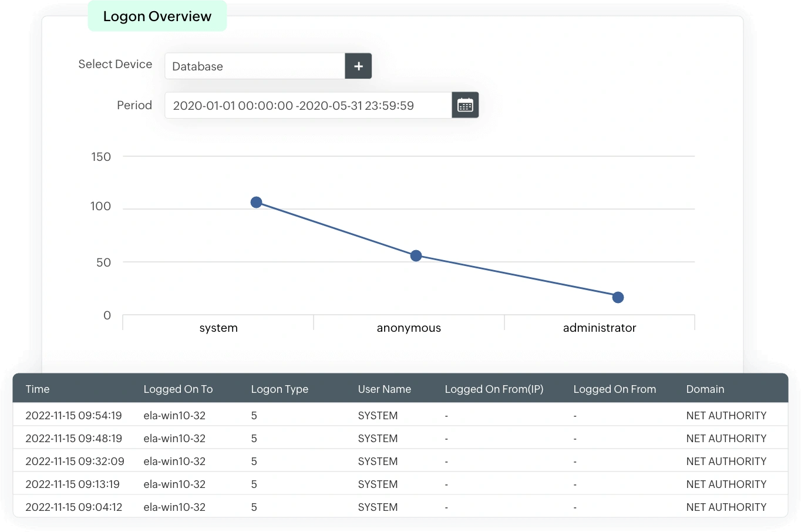801x532 pixels.
Task: Click the plus icon beside Database
Action: (x=358, y=66)
